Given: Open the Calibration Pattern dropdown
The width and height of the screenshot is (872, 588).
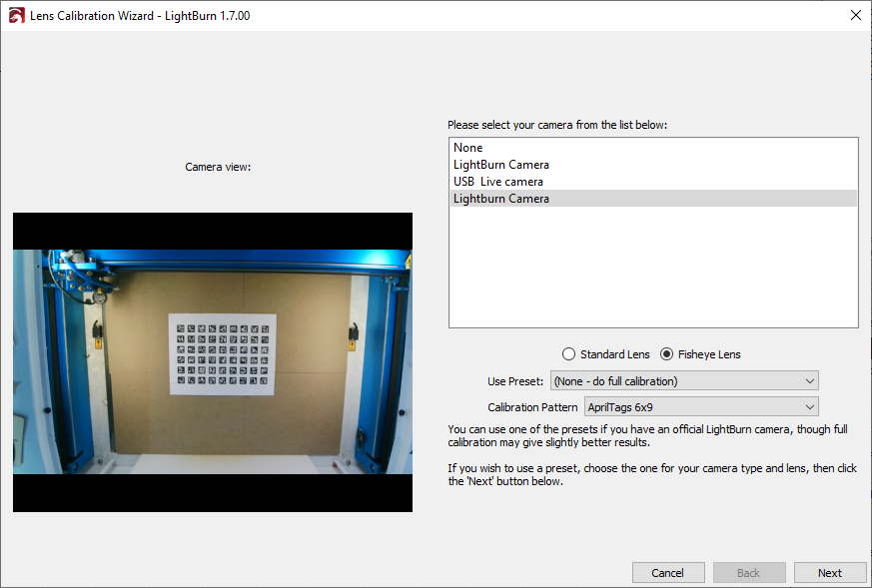Looking at the screenshot, I should point(701,407).
